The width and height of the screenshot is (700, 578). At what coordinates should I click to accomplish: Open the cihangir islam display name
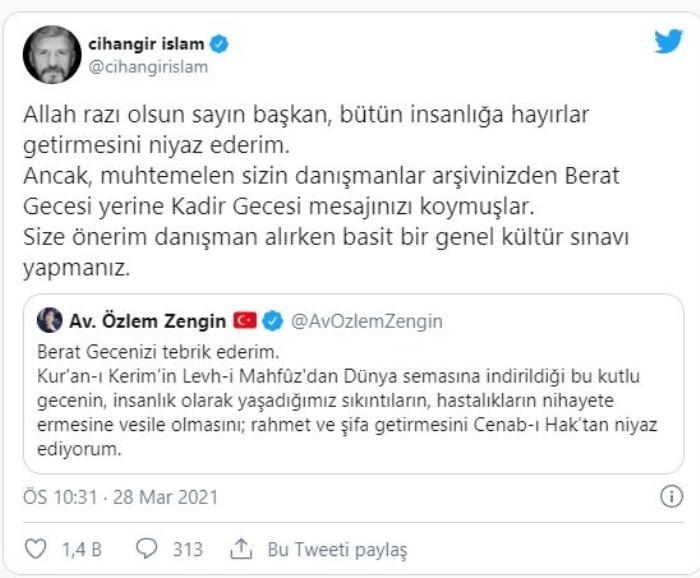146,43
